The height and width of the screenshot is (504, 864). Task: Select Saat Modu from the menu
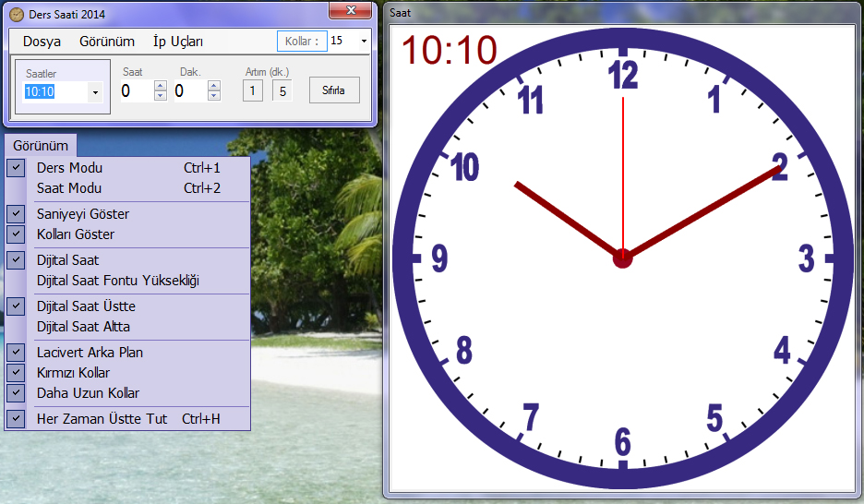[x=69, y=188]
